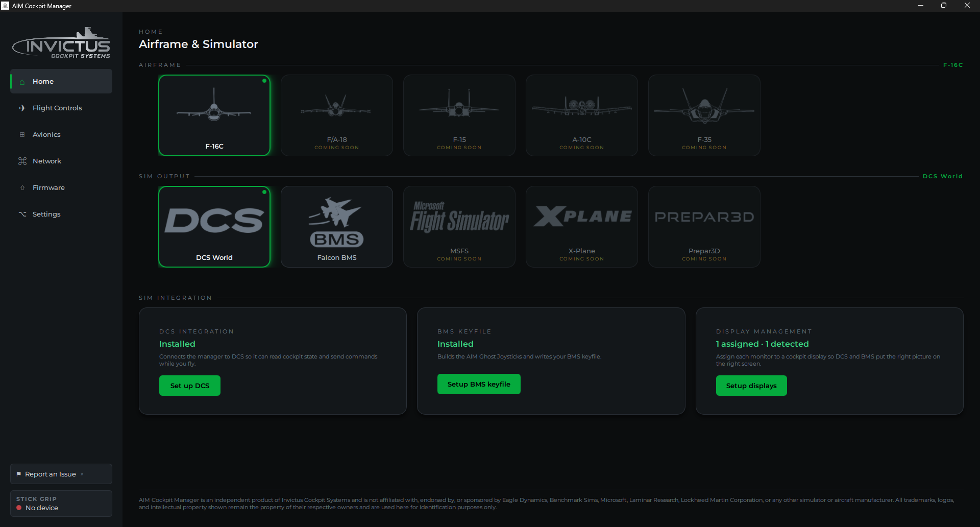Click the F-15 Coming Soon label
The height and width of the screenshot is (527, 980).
pyautogui.click(x=459, y=148)
